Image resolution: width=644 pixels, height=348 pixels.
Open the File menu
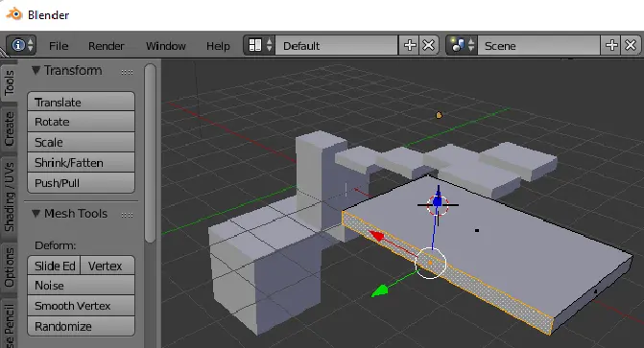59,46
